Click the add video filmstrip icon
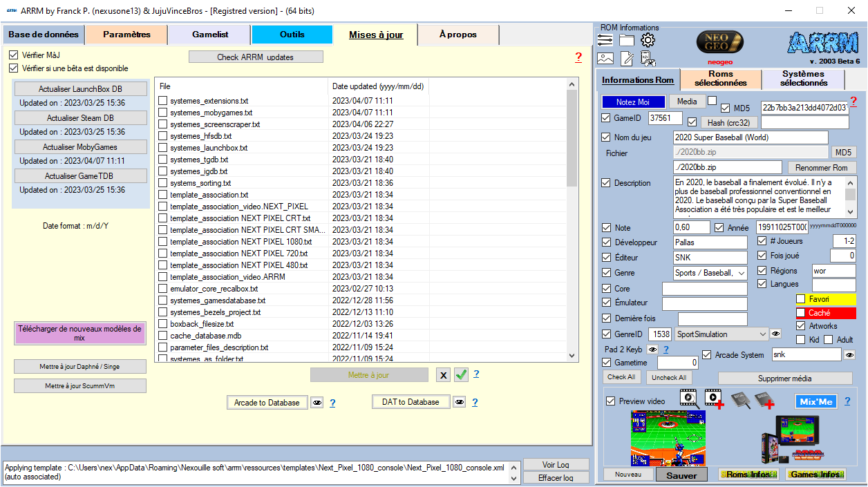The height and width of the screenshot is (487, 868). click(714, 399)
